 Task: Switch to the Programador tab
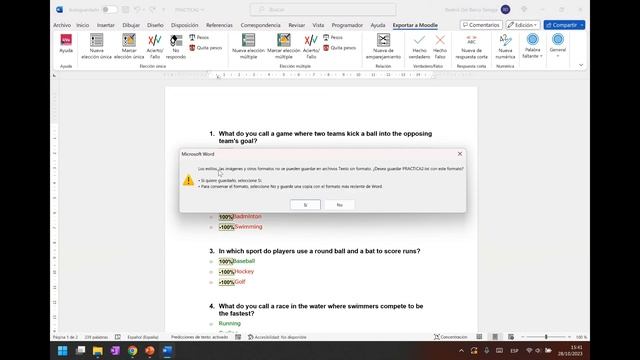347,25
